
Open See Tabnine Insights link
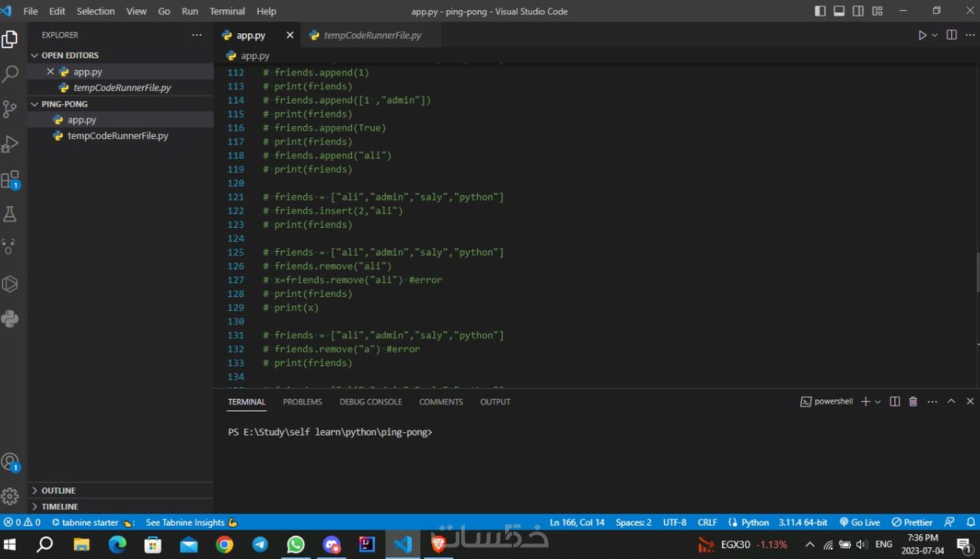pyautogui.click(x=191, y=522)
